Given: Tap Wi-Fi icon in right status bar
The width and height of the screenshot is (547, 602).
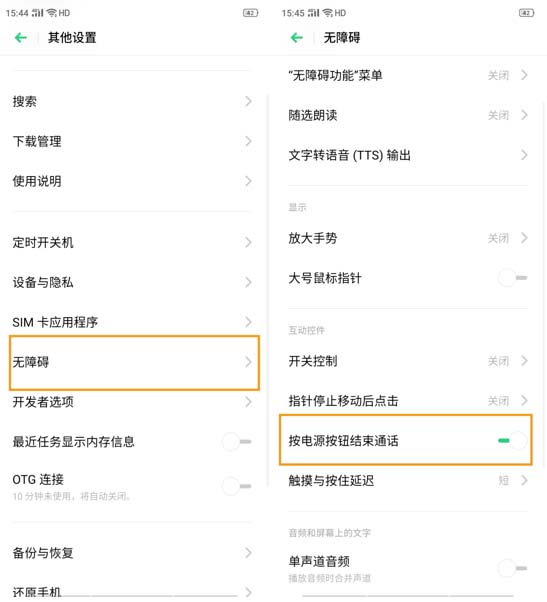Looking at the screenshot, I should click(x=327, y=13).
